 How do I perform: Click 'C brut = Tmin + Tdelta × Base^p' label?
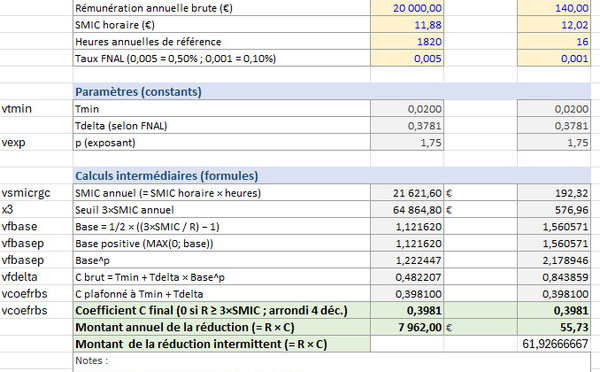pos(222,277)
